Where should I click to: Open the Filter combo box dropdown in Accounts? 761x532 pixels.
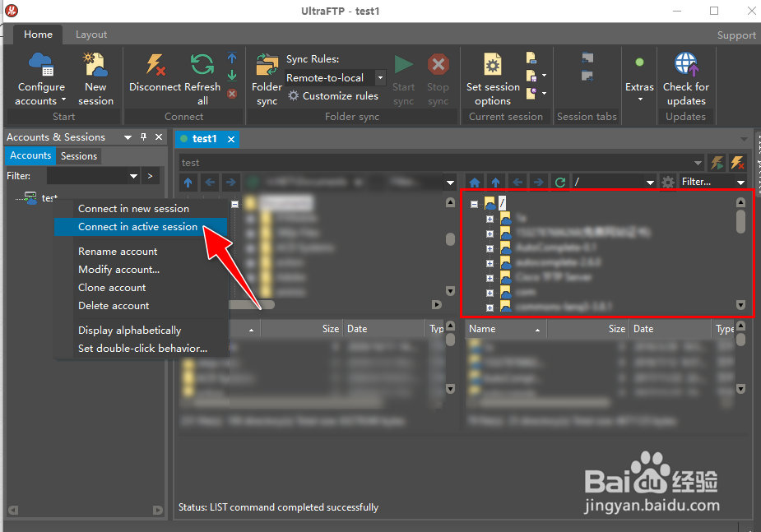click(x=133, y=176)
